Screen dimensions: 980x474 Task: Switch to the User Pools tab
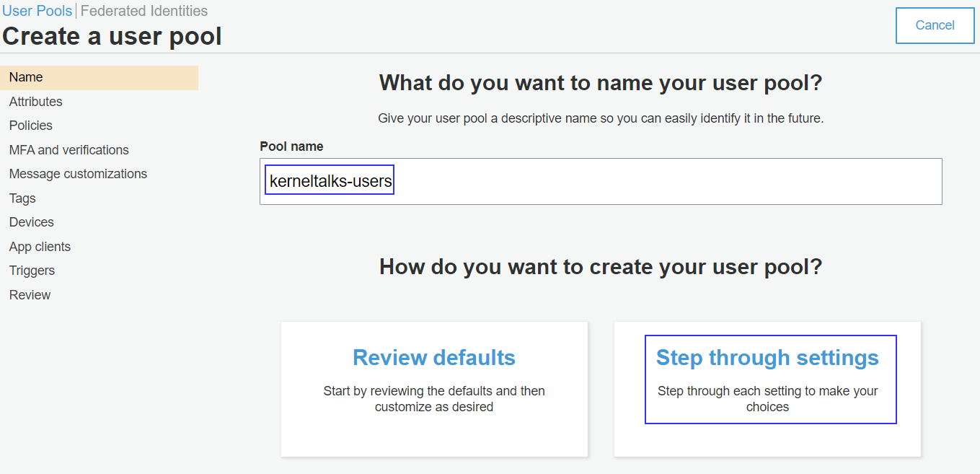pos(37,10)
